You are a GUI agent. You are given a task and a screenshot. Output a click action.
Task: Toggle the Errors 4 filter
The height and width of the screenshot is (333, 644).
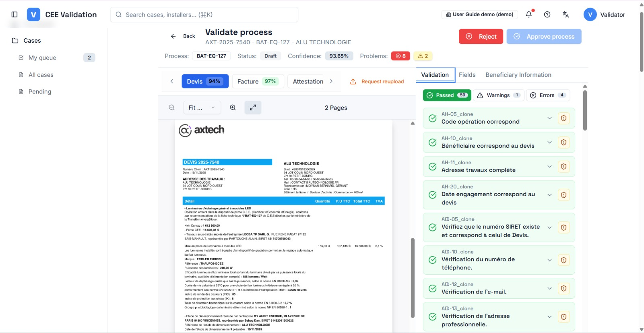click(x=548, y=95)
